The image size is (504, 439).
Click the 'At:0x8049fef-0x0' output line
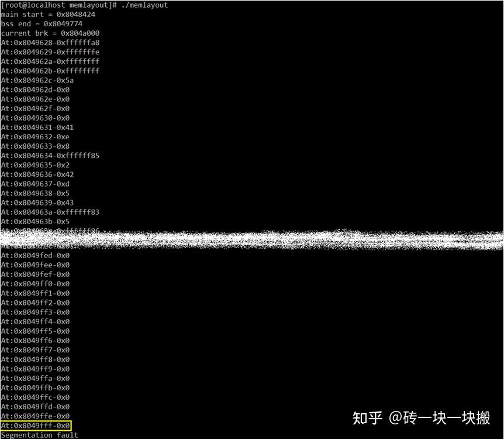point(35,275)
